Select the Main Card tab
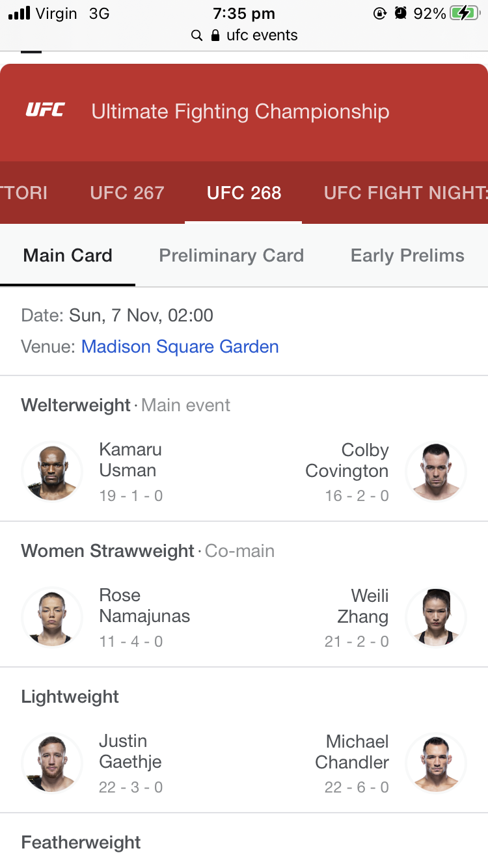Image resolution: width=488 pixels, height=868 pixels. 68,255
